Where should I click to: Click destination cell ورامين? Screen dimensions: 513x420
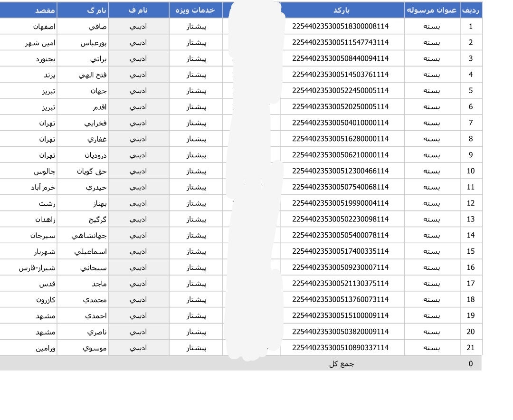pyautogui.click(x=46, y=348)
